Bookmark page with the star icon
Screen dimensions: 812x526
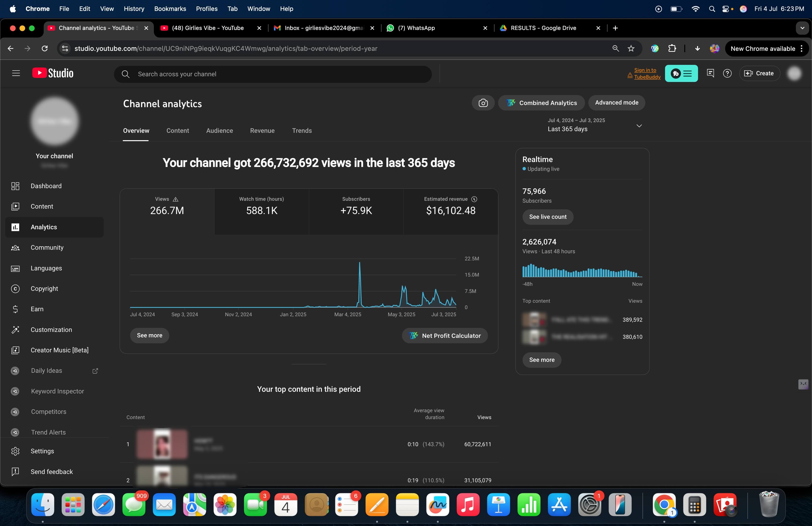point(631,48)
